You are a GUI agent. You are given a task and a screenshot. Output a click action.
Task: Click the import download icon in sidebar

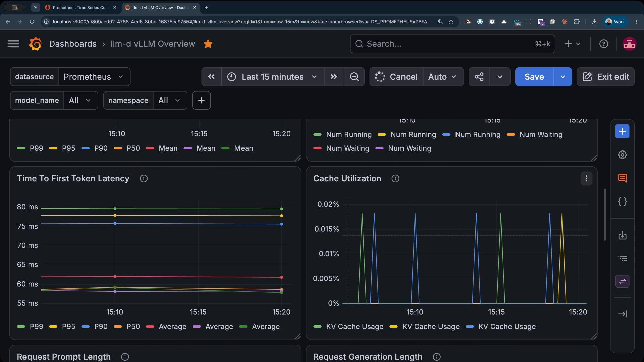pos(623,235)
